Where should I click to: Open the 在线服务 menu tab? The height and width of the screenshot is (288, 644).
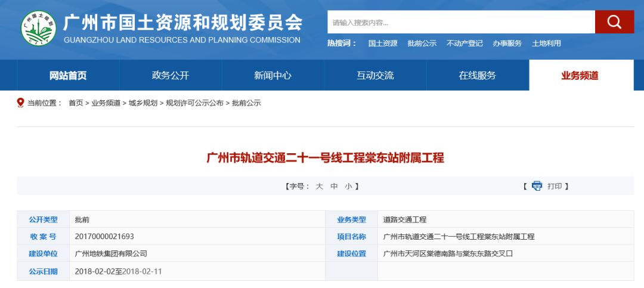coord(478,76)
